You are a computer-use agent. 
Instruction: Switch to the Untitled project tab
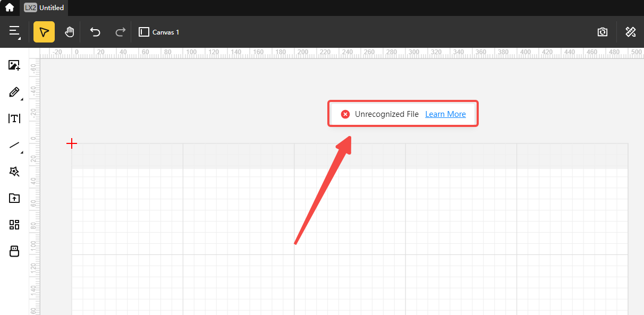45,8
